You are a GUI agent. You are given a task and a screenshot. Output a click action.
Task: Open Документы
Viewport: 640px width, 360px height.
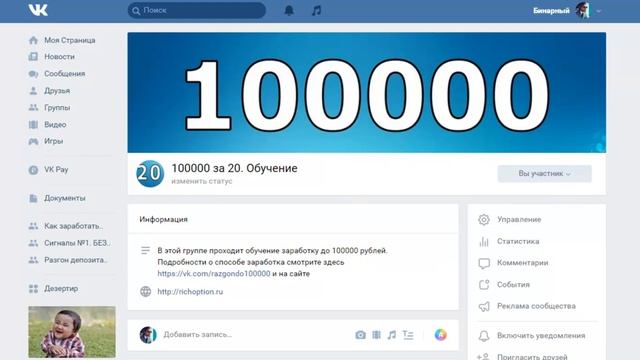click(64, 198)
